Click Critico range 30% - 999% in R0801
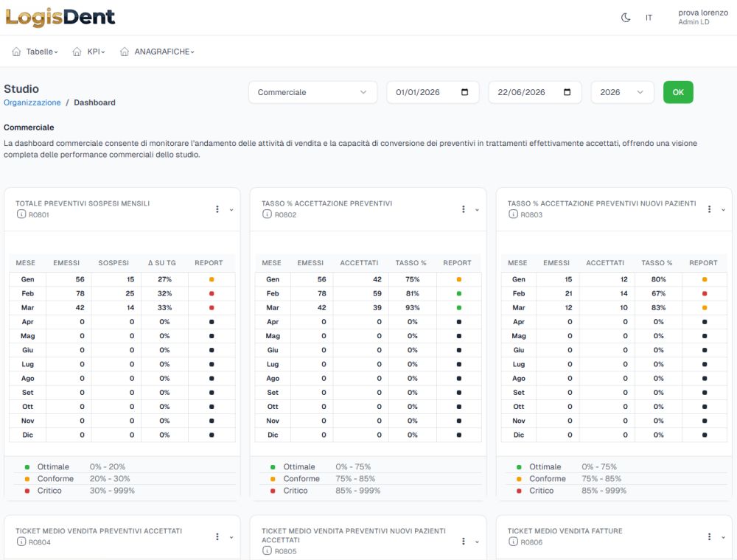 (112, 491)
